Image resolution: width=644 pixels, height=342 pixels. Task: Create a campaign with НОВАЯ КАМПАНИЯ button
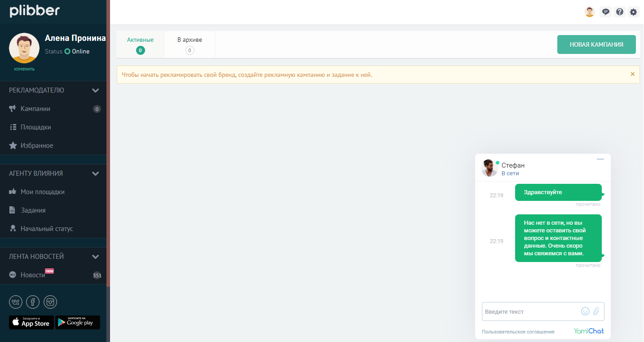[x=596, y=44]
